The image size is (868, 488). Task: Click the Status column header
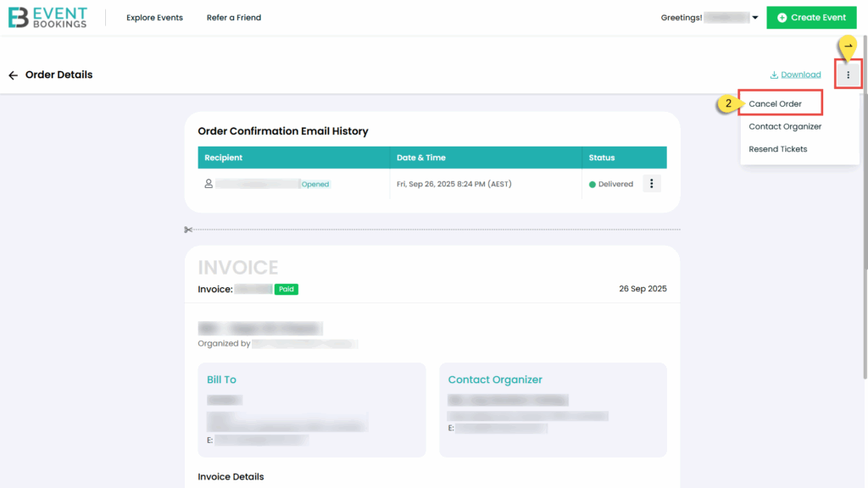click(602, 158)
